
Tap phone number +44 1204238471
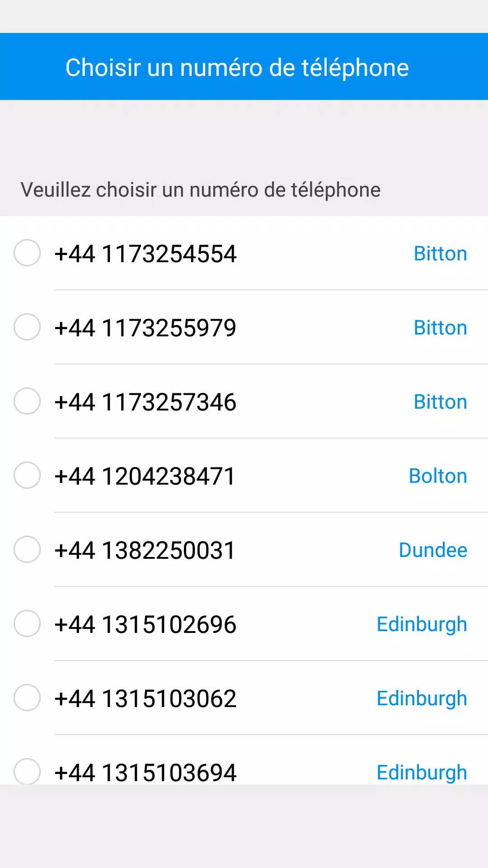pyautogui.click(x=145, y=476)
